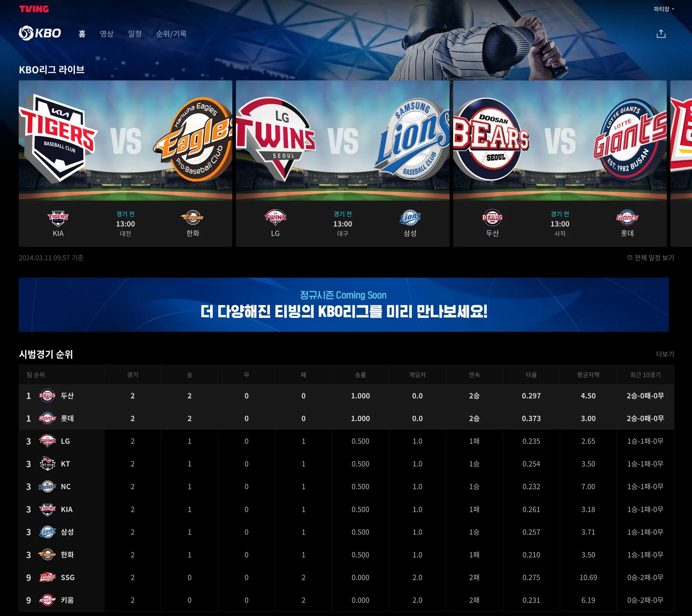
Task: Open the 정규시즌 Coming Soon banner
Action: (344, 305)
